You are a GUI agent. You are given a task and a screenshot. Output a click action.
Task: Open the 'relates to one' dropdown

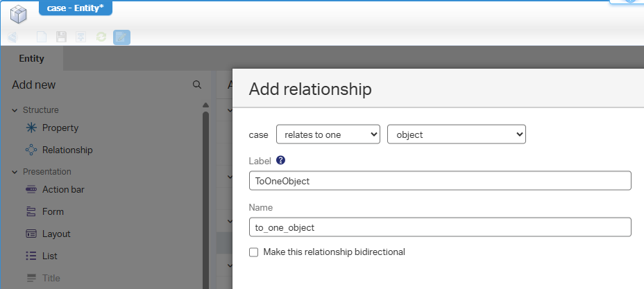click(x=328, y=134)
